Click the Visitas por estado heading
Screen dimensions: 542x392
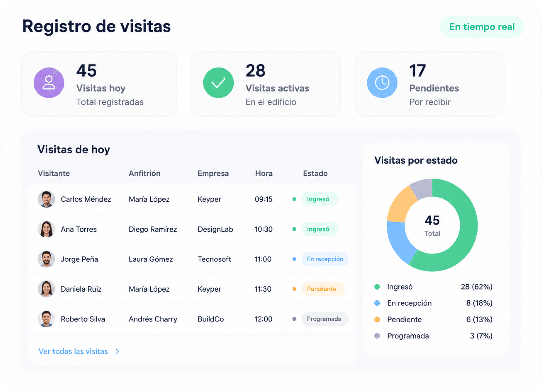(416, 160)
